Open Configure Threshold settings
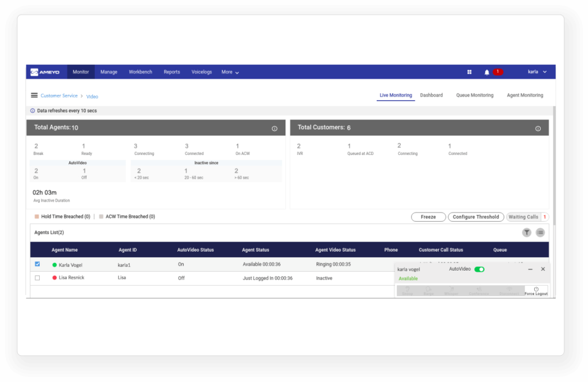 (x=475, y=217)
